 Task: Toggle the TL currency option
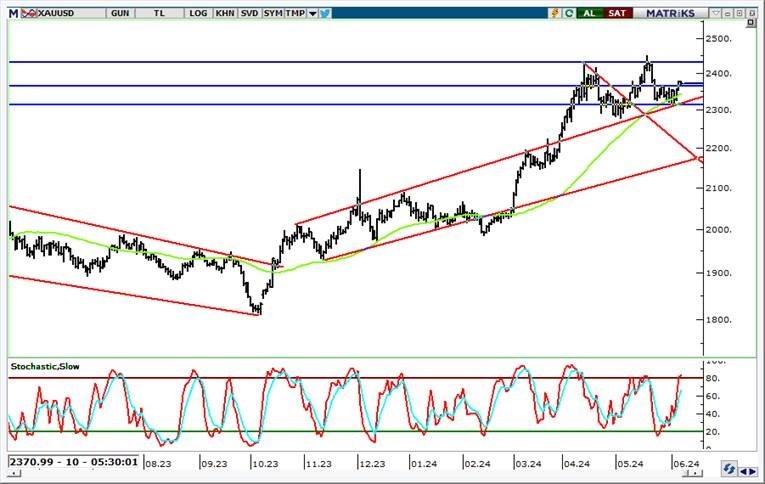159,13
